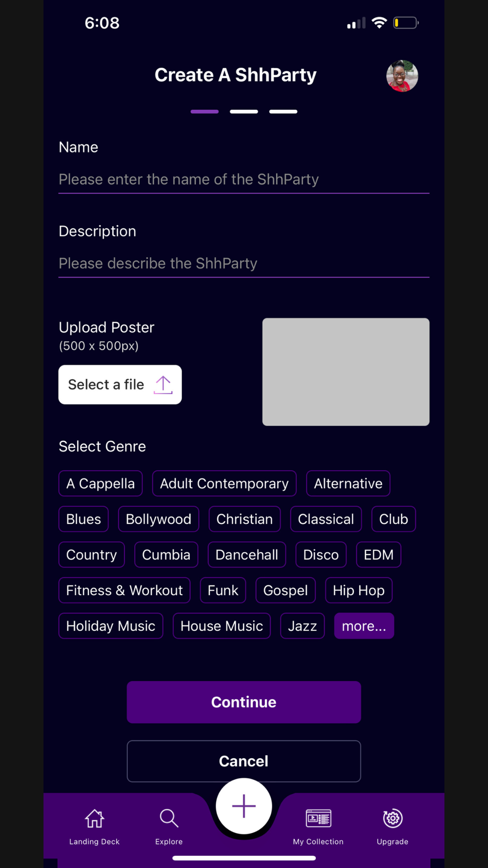Tap the Wi-Fi status icon
The width and height of the screenshot is (488, 868).
pyautogui.click(x=379, y=23)
